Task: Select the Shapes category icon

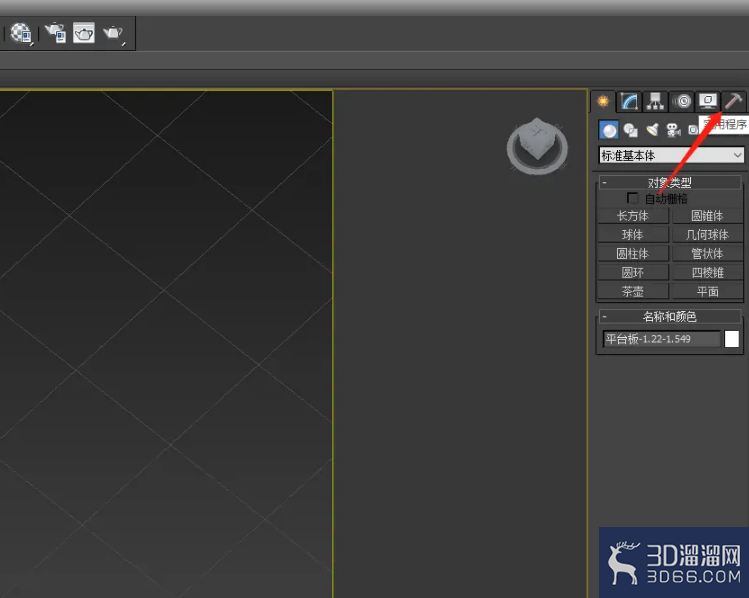Action: [x=631, y=130]
